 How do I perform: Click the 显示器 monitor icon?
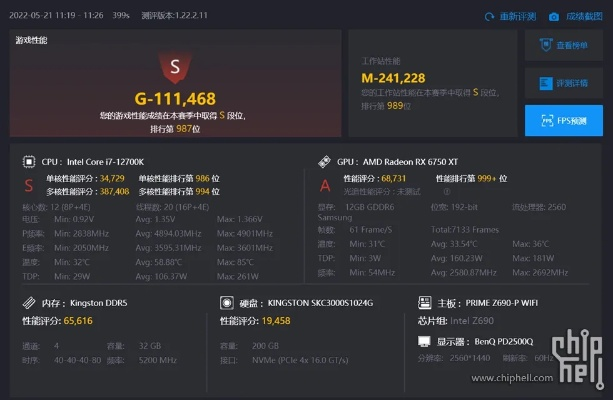click(x=424, y=341)
